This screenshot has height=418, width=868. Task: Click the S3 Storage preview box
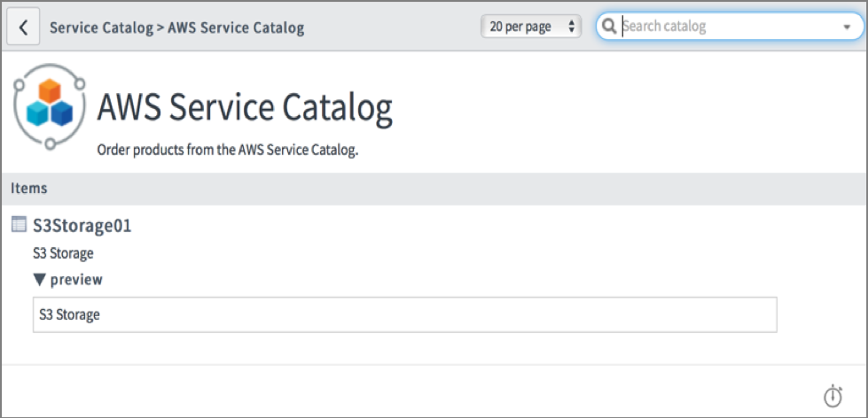point(404,314)
